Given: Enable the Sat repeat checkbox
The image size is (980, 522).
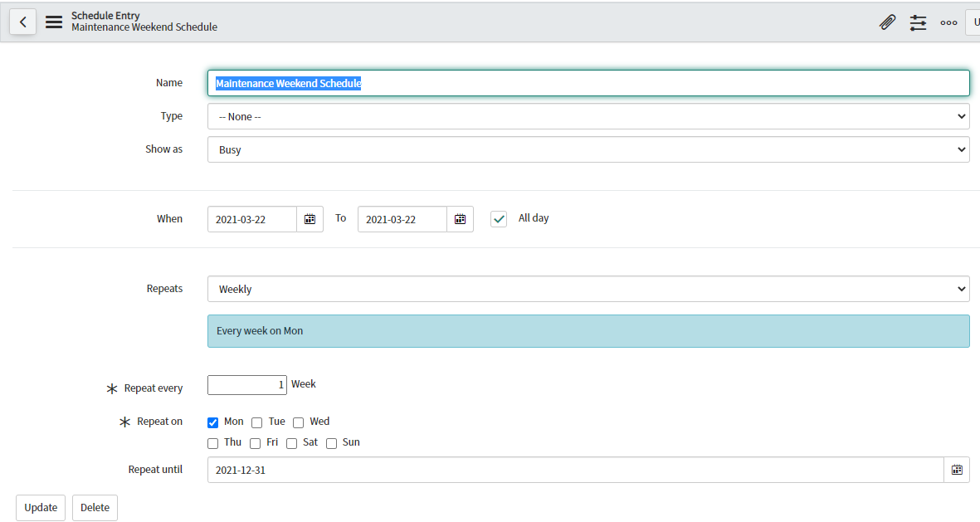Looking at the screenshot, I should coord(291,442).
